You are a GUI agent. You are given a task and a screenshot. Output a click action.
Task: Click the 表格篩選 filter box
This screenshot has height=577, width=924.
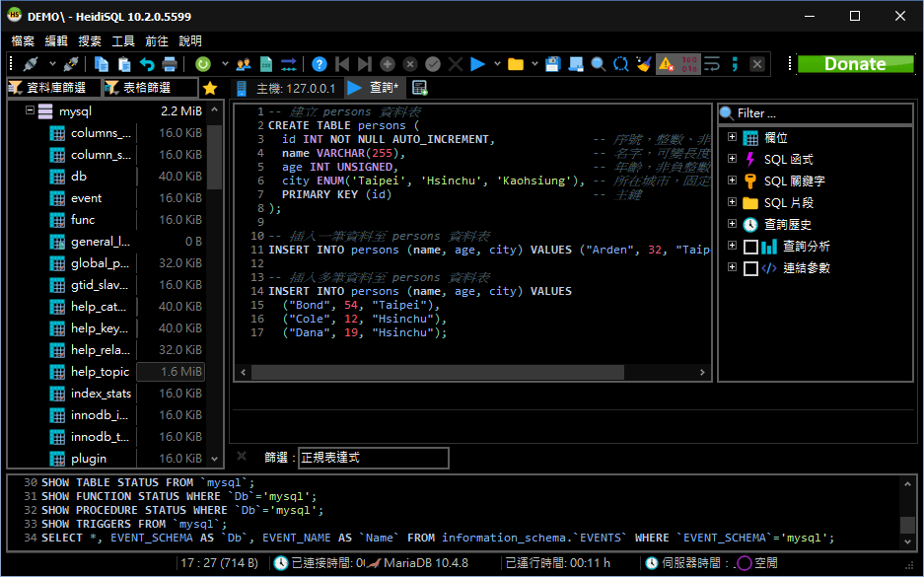click(150, 88)
